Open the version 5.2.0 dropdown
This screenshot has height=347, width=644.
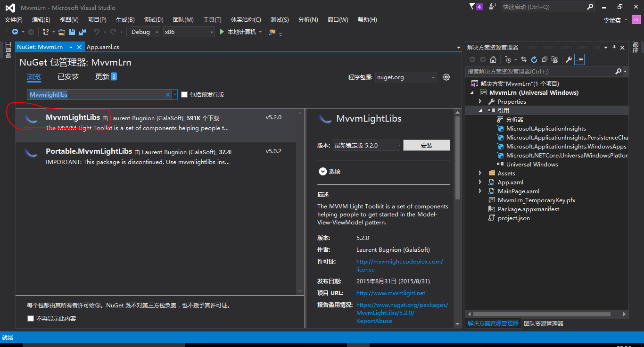367,146
